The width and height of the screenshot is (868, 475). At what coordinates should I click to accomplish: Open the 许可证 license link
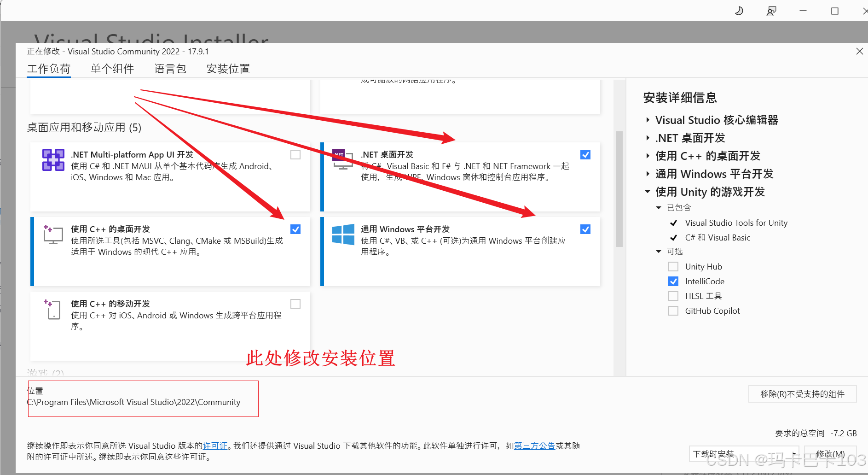click(215, 446)
